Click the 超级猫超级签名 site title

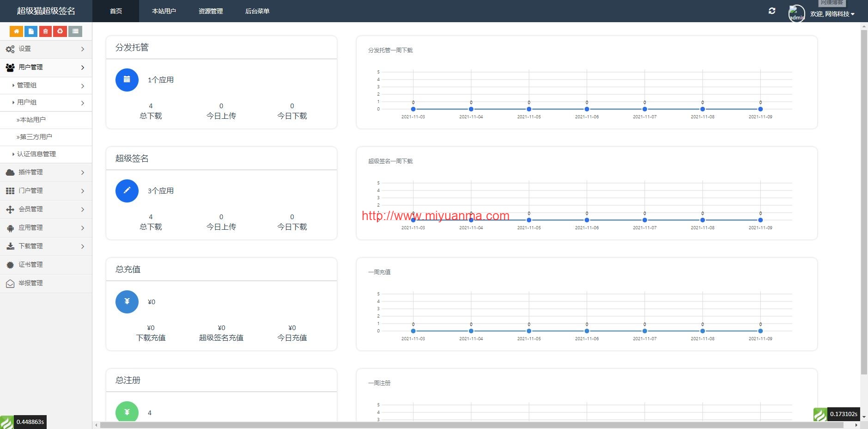point(46,11)
